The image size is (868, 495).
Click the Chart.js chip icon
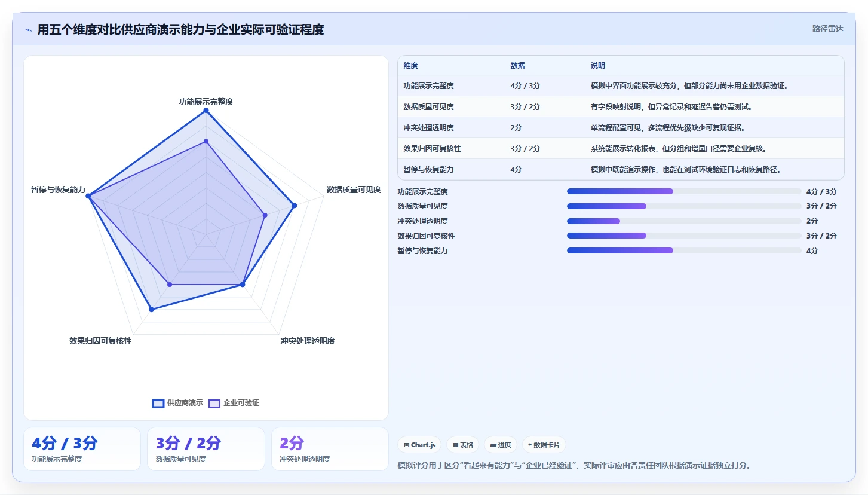coord(406,445)
